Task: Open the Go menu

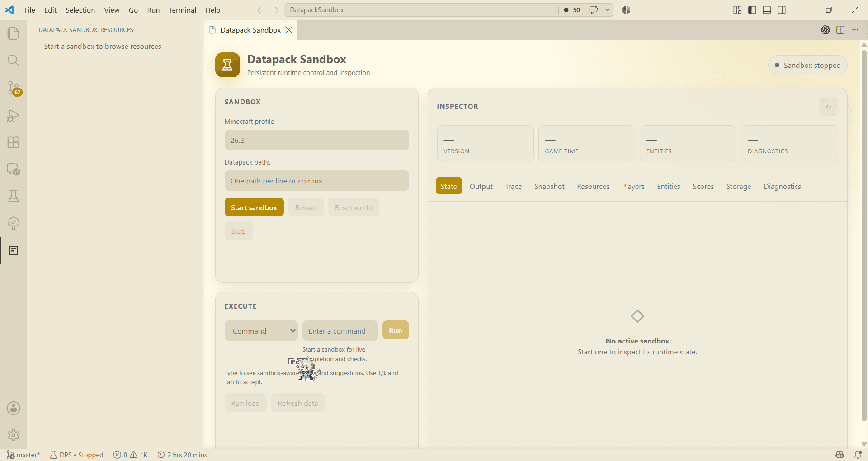Action: (133, 10)
